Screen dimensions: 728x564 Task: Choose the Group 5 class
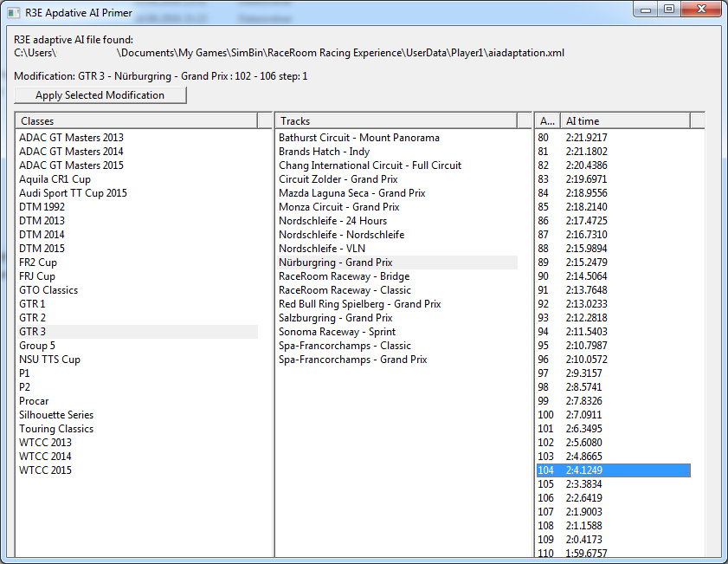(138, 346)
